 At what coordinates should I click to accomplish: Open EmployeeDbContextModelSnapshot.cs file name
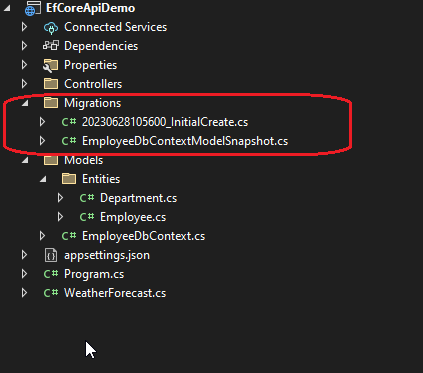click(185, 141)
